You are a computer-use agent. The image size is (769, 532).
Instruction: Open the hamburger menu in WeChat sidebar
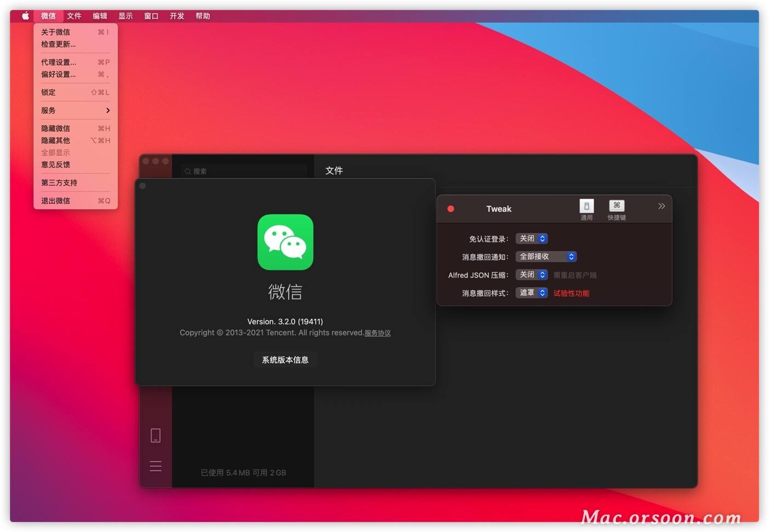[x=156, y=466]
